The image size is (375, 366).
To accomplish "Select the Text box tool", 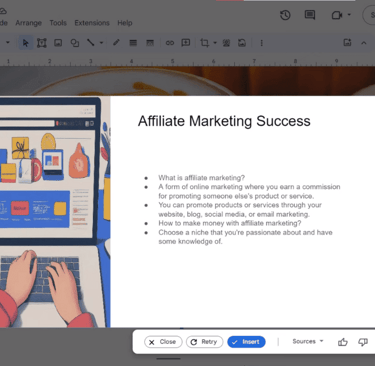I will point(42,43).
